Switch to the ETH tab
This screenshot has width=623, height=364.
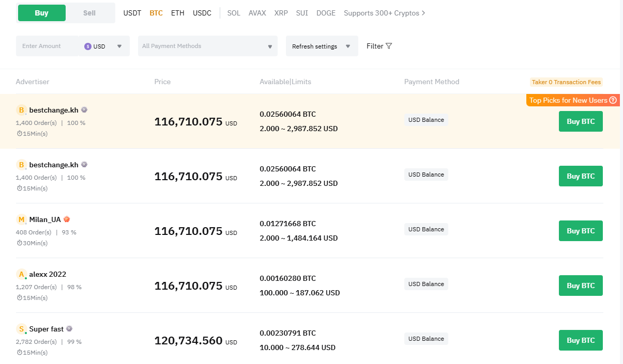click(x=177, y=13)
